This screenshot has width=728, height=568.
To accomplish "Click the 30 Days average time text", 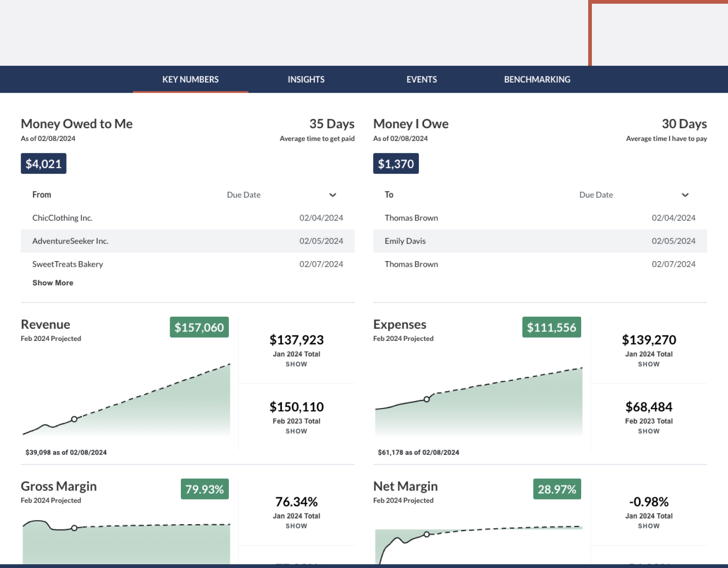I will click(x=684, y=124).
